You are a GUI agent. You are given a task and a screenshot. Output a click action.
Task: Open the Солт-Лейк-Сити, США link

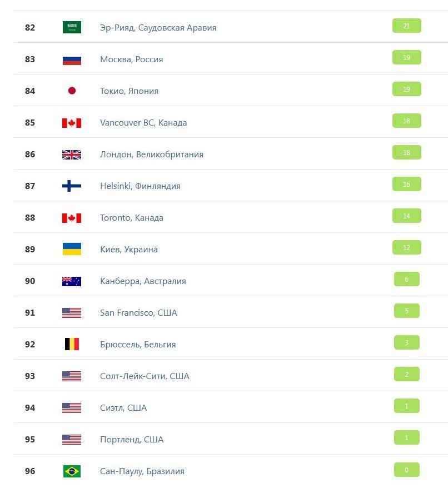[x=145, y=376]
